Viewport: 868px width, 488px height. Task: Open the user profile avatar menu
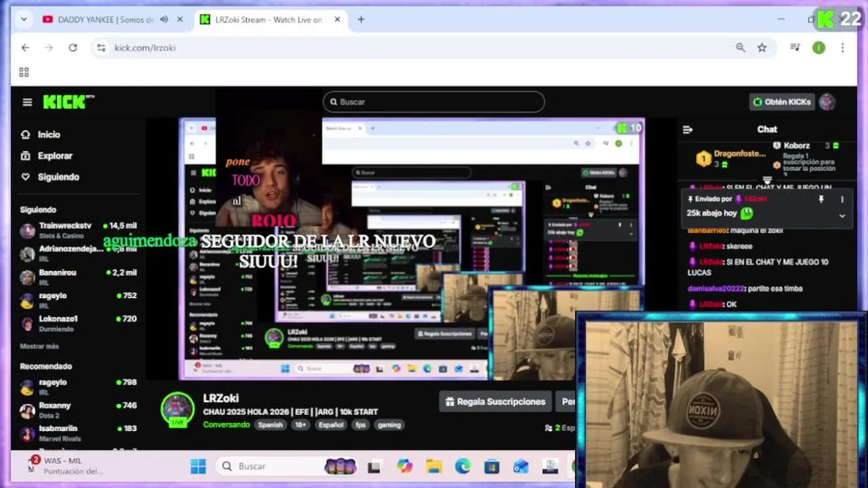pos(827,102)
